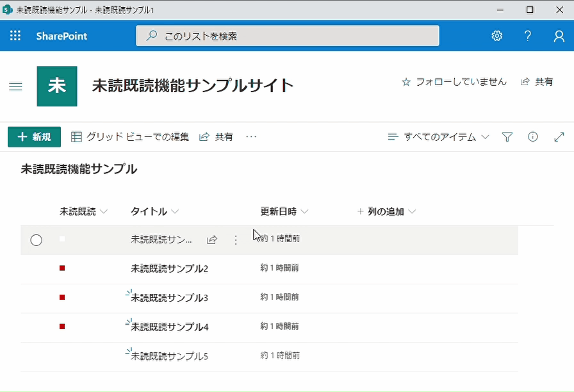Image resolution: width=574 pixels, height=392 pixels.
Task: Toggle the hamburger navigation menu
Action: tap(15, 86)
